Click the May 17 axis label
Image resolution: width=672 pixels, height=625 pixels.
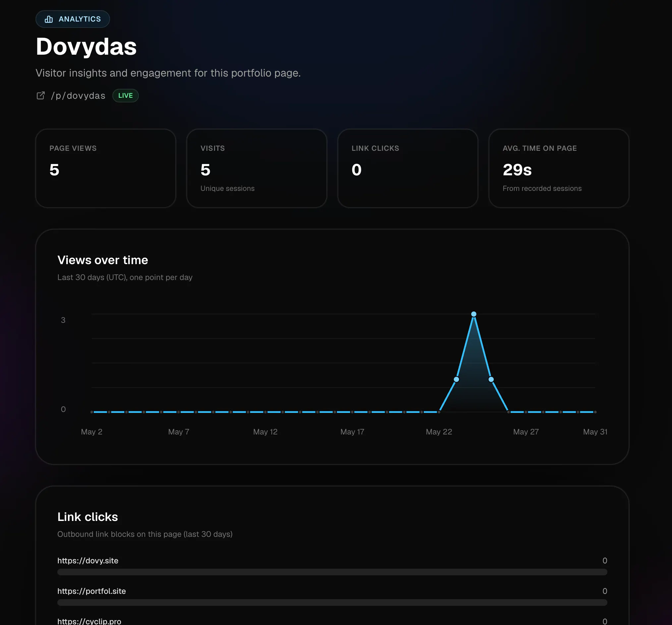[352, 432]
